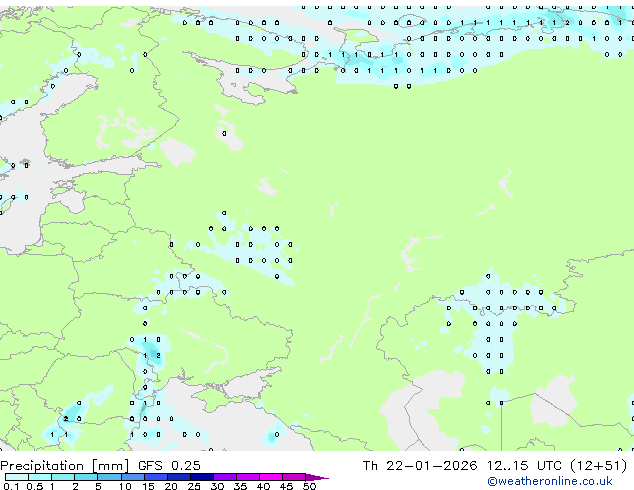Click the 0.5–1 mm legend color swatch
634x490 pixels.
[40, 477]
